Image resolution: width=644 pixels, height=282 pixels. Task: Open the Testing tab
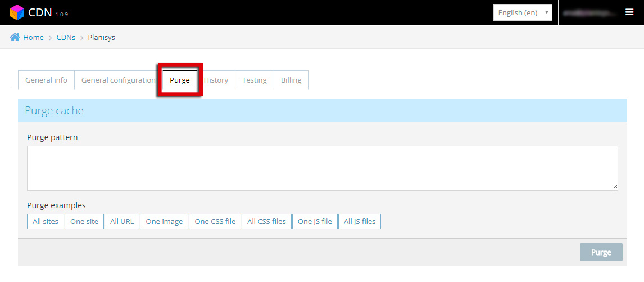pyautogui.click(x=254, y=80)
